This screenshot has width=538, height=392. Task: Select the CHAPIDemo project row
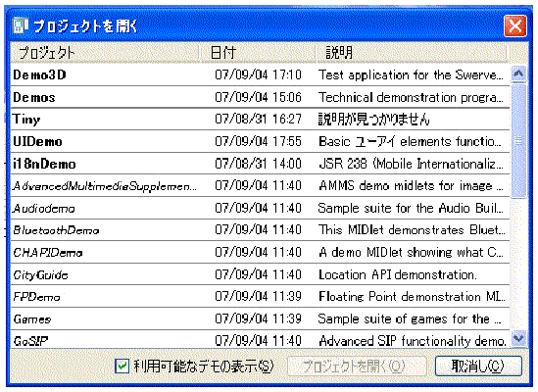pos(260,252)
